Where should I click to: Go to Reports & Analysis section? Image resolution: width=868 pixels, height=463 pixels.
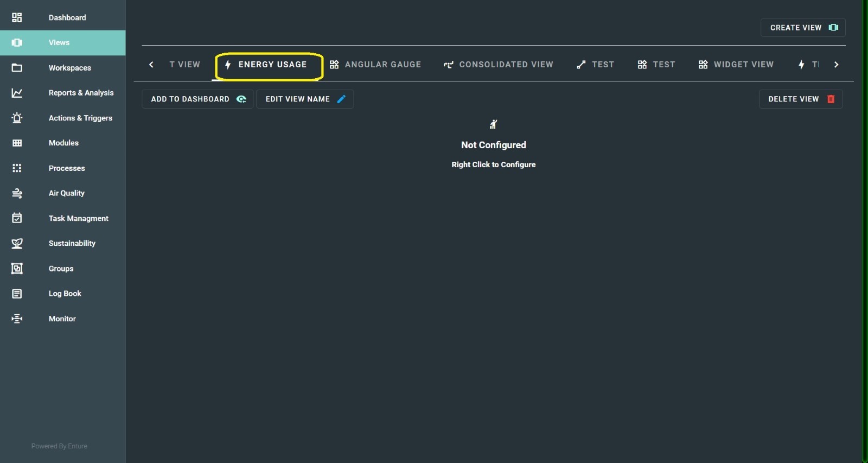point(62,93)
